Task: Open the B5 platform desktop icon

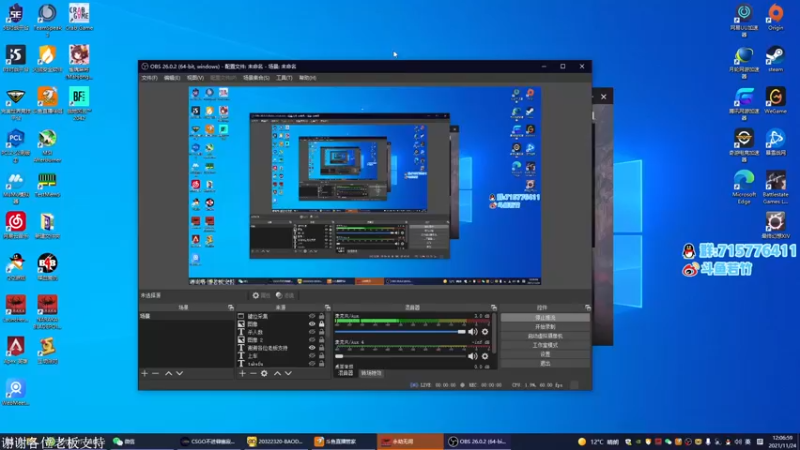Action: [x=16, y=59]
